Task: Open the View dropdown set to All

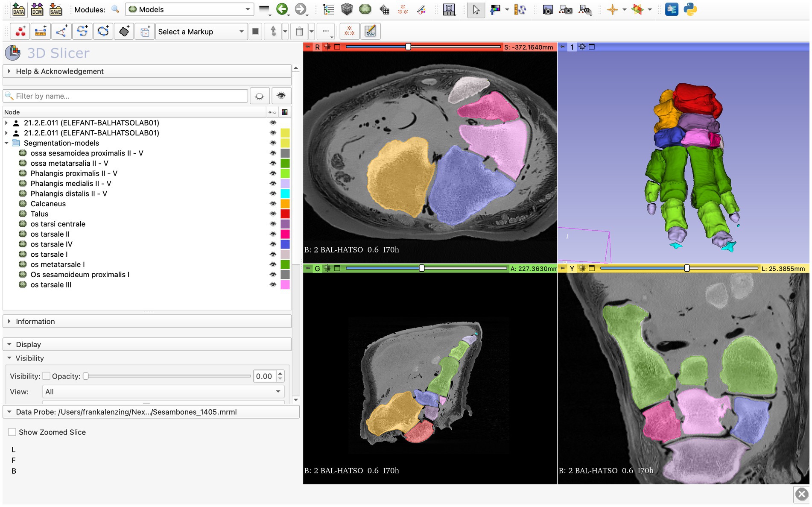Action: point(163,392)
